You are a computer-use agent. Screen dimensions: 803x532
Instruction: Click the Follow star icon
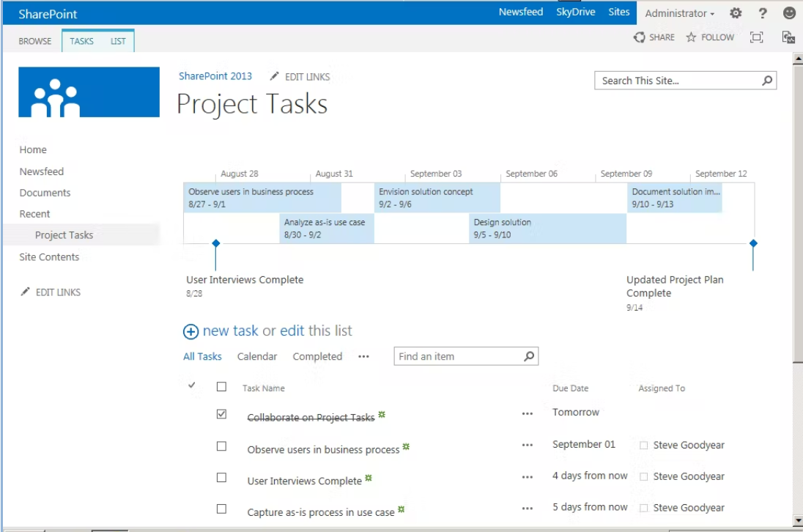click(691, 37)
